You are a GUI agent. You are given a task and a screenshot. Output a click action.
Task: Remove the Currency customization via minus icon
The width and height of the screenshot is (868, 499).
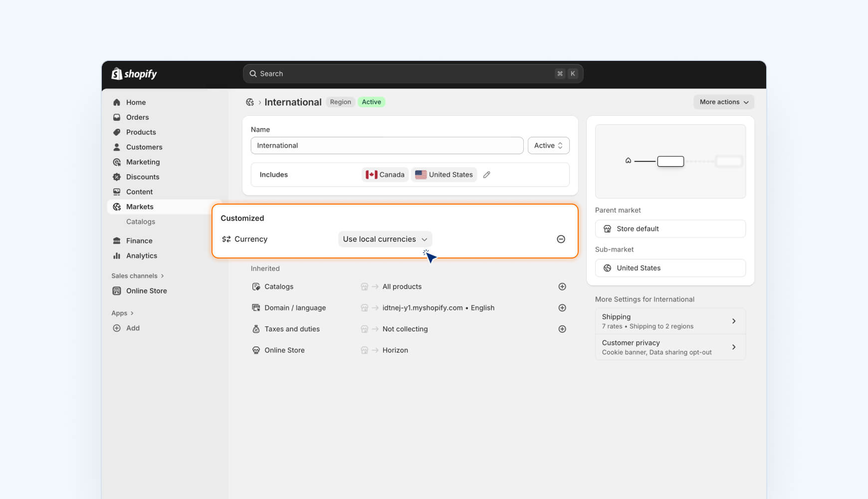pyautogui.click(x=561, y=239)
